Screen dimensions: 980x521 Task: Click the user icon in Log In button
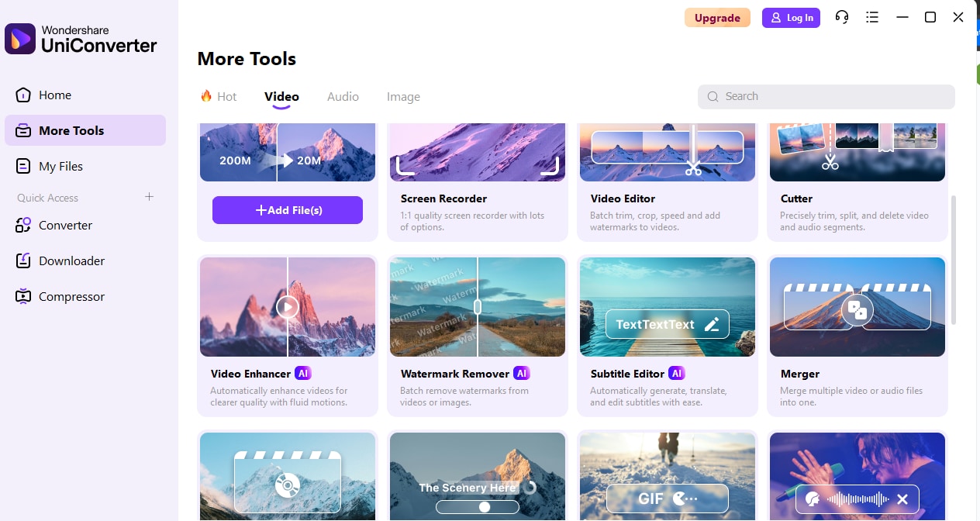point(776,18)
